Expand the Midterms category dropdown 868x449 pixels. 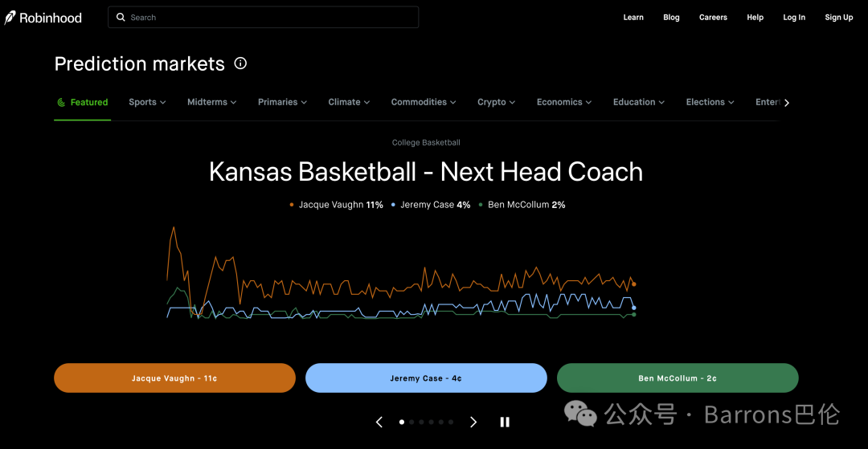[x=212, y=102]
